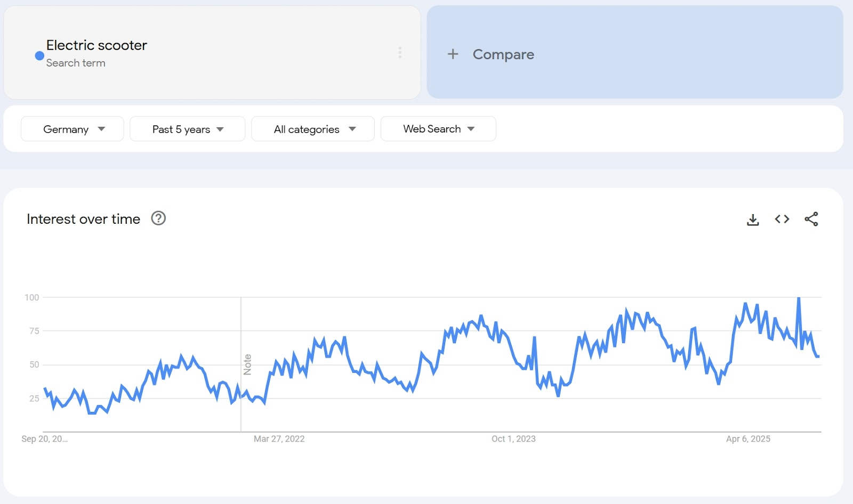Click the Apr 6, 2025 axis label

click(x=748, y=439)
